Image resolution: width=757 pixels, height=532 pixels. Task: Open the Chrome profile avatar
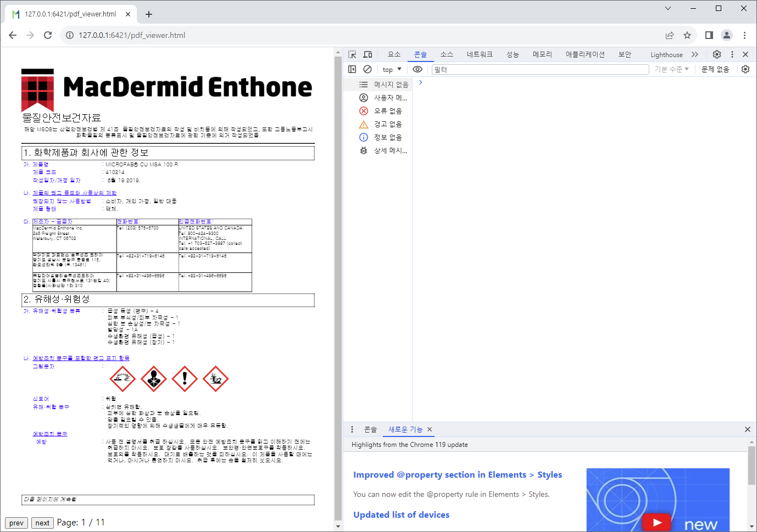click(727, 35)
